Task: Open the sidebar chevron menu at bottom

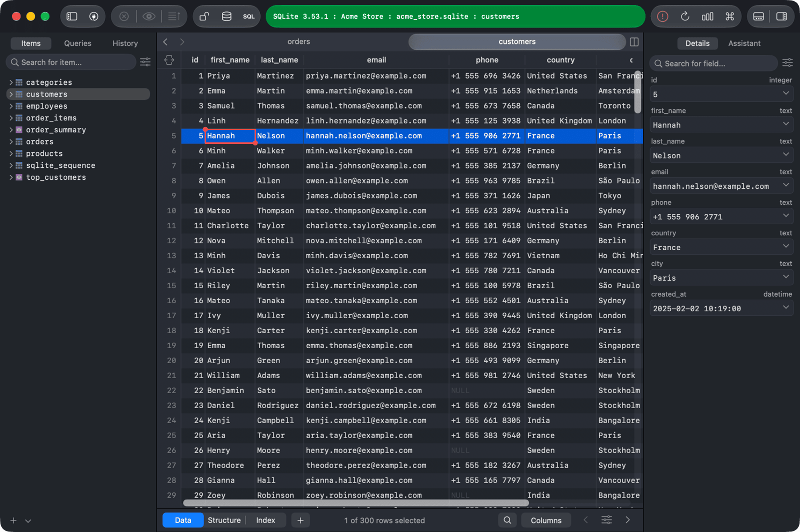Action: coord(28,521)
